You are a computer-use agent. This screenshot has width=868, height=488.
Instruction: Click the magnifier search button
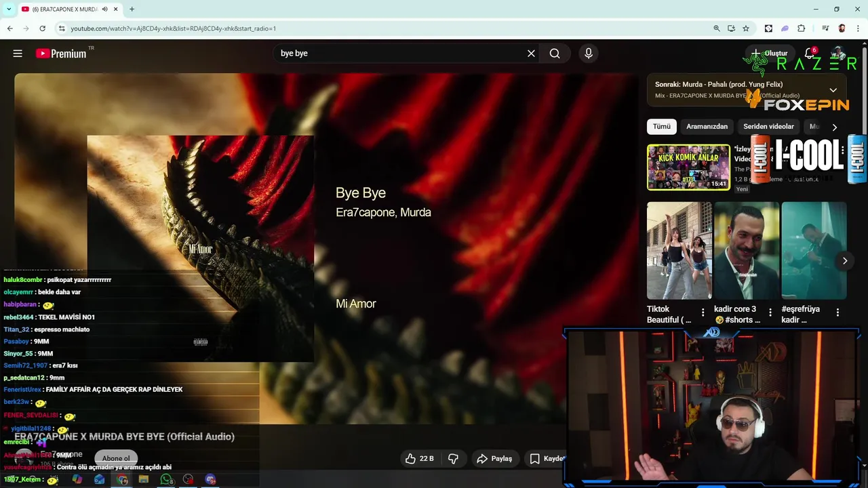pos(555,54)
